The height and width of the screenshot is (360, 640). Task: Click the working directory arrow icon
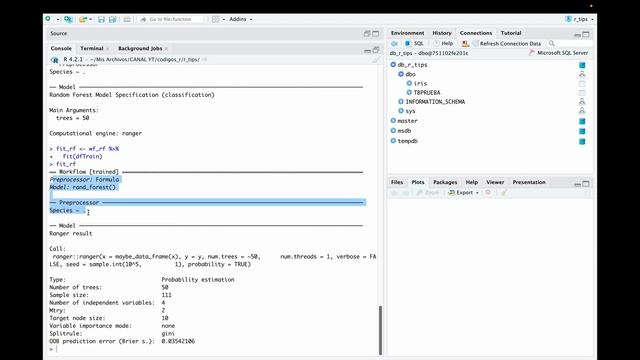(205, 60)
